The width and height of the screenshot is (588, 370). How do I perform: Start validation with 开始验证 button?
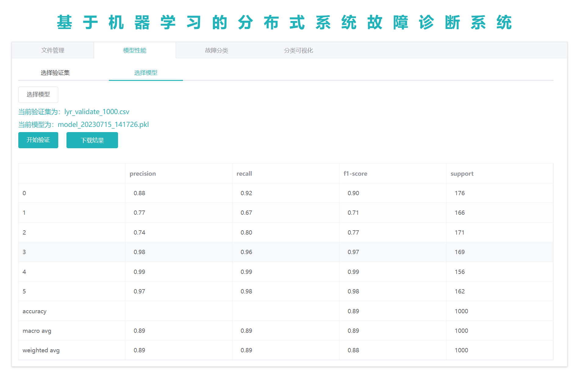click(x=38, y=140)
